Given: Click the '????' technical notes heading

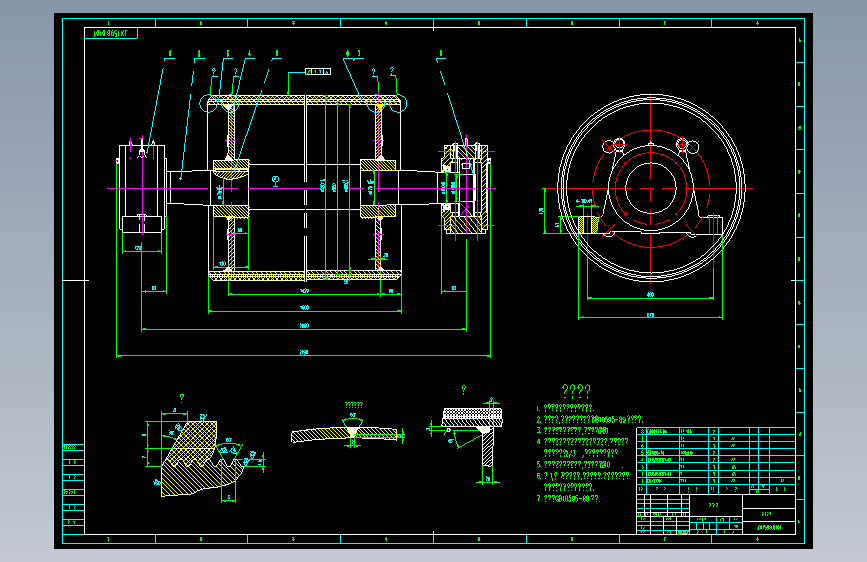Looking at the screenshot, I should [576, 391].
